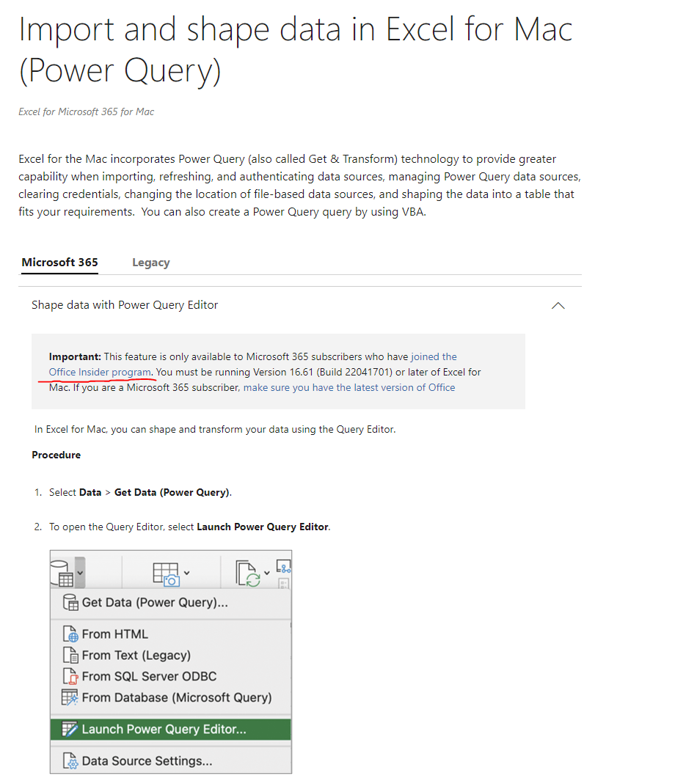Choose From SQL Server ODBC option

[171, 676]
